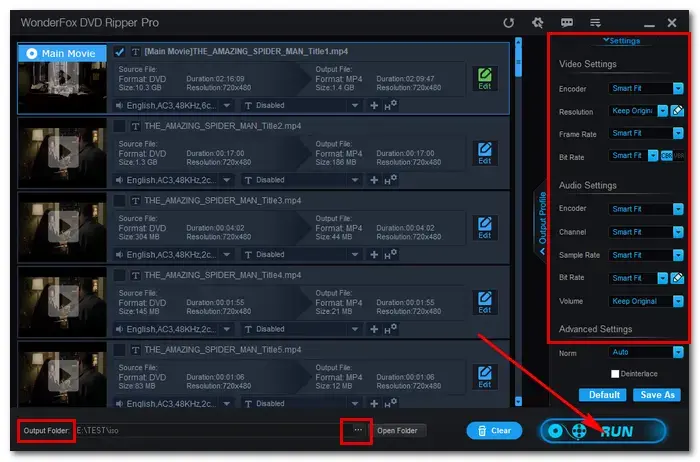This screenshot has height=462, width=700.
Task: Open Sample Rate dropdown
Action: (x=678, y=255)
